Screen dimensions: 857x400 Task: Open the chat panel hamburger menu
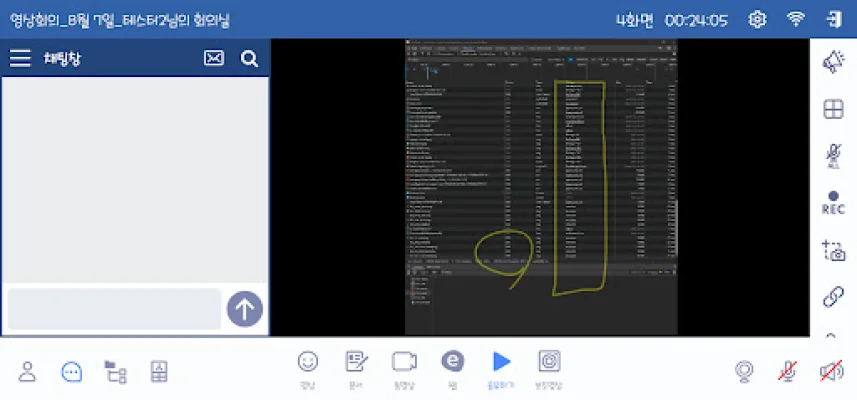pyautogui.click(x=20, y=59)
